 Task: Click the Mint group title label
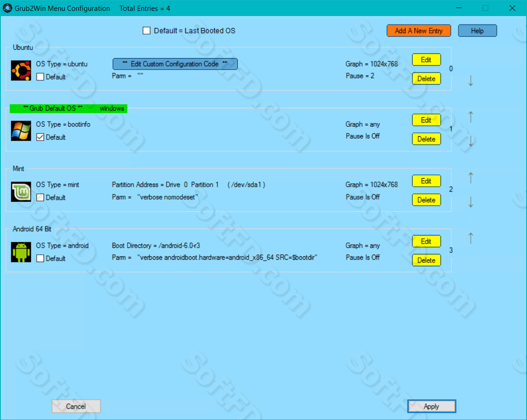18,168
